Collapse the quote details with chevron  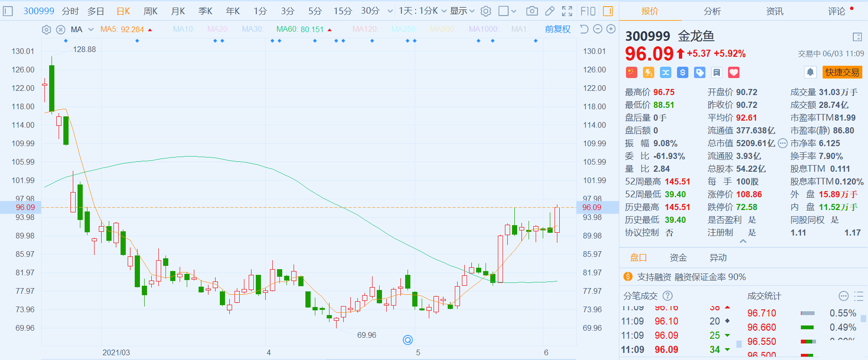[743, 241]
